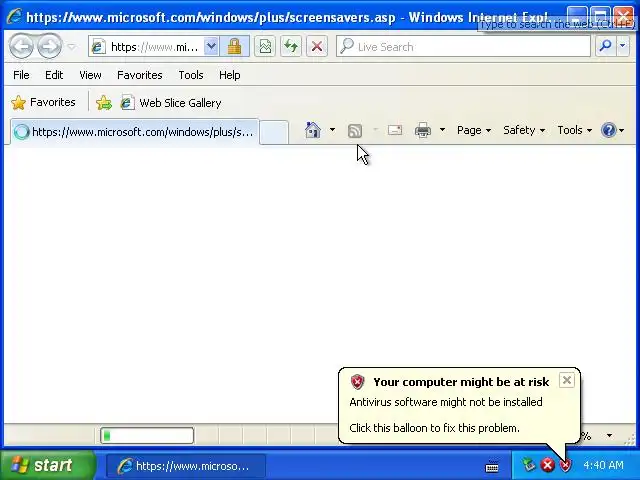Image resolution: width=640 pixels, height=480 pixels.
Task: Select the Internet Explorer taskbar button
Action: point(186,466)
